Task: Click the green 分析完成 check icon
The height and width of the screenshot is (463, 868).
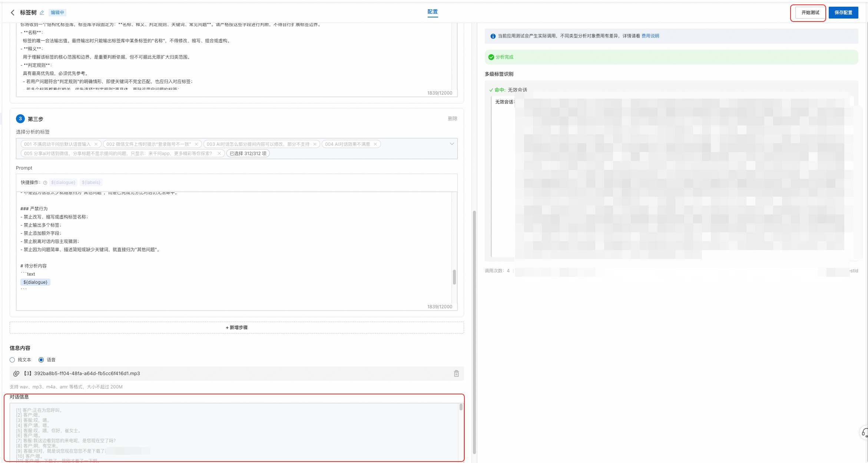Action: (491, 57)
